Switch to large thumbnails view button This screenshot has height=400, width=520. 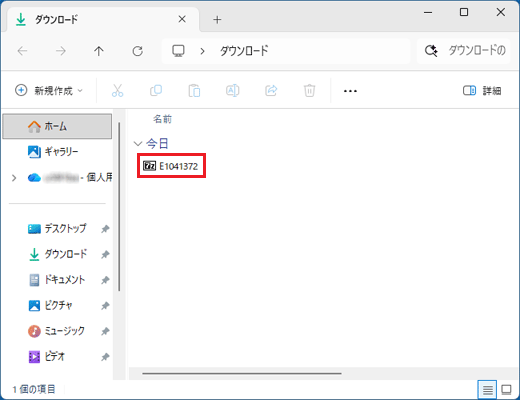pyautogui.click(x=506, y=389)
